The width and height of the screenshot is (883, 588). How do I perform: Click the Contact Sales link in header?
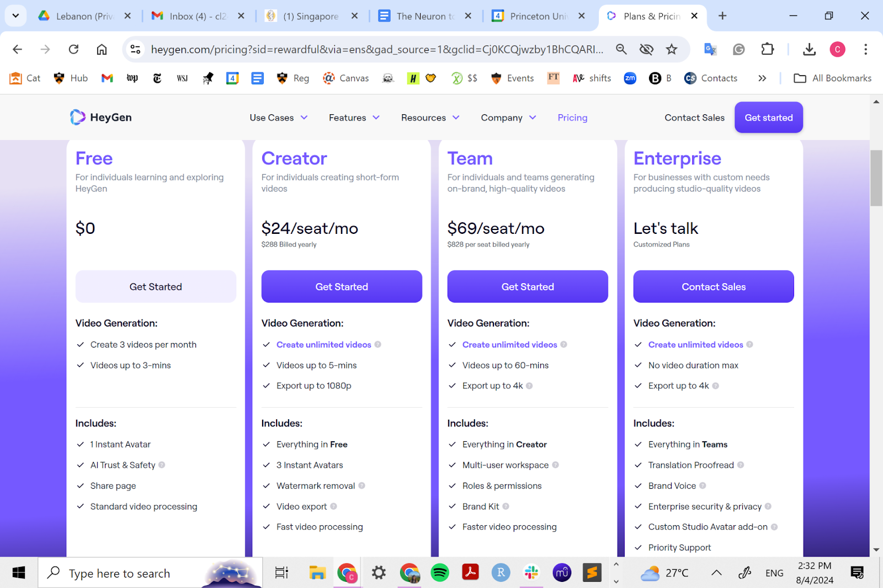coord(694,117)
